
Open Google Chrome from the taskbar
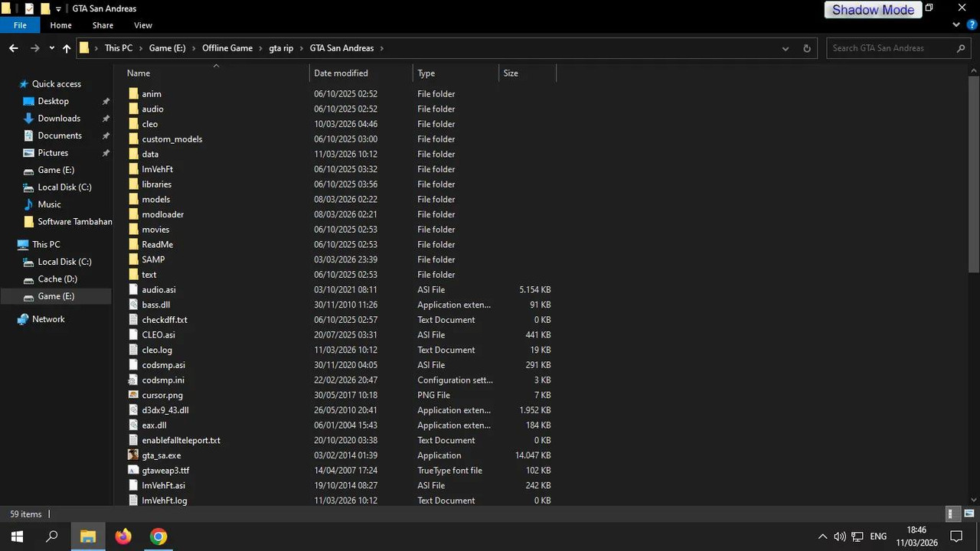158,536
